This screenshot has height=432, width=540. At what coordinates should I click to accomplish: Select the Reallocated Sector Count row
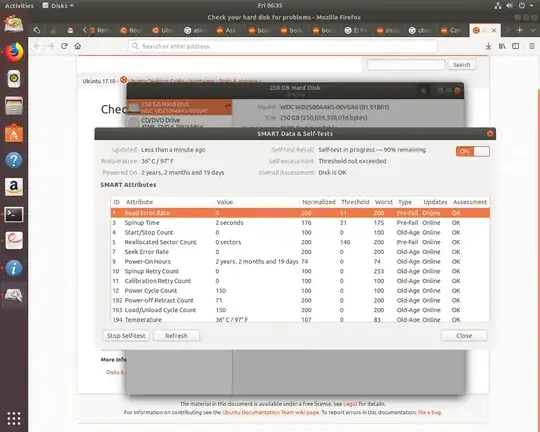pos(300,242)
